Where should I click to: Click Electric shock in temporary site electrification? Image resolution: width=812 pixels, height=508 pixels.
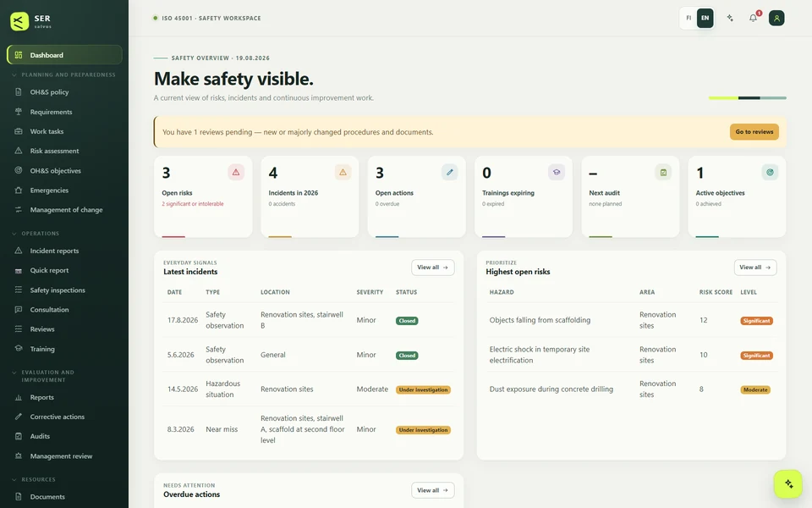pos(539,355)
